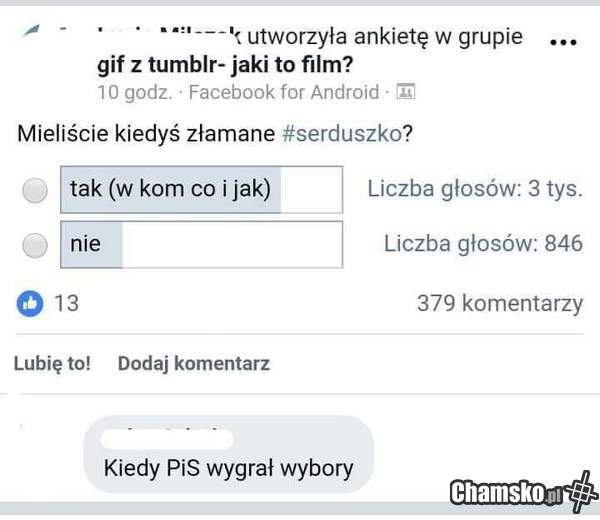The height and width of the screenshot is (520, 600).
Task: Open the group 'gif z tumblr- jaki to film?'
Action: point(225,65)
